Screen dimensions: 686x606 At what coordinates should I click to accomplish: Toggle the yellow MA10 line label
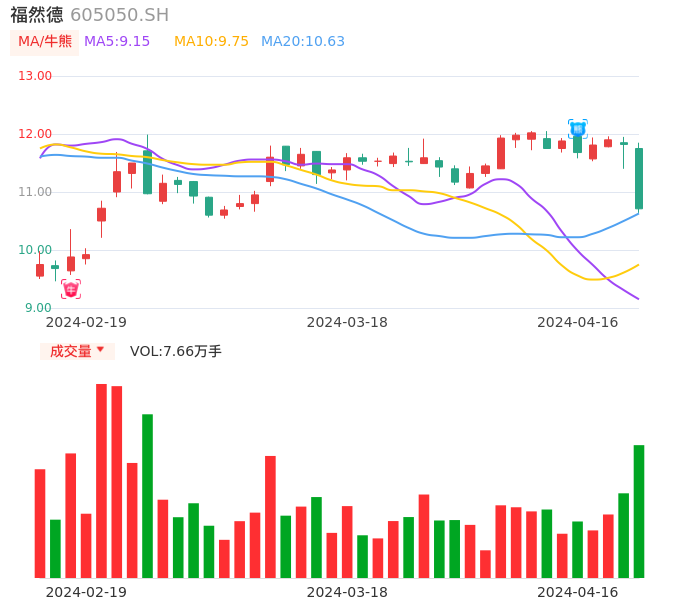(211, 42)
